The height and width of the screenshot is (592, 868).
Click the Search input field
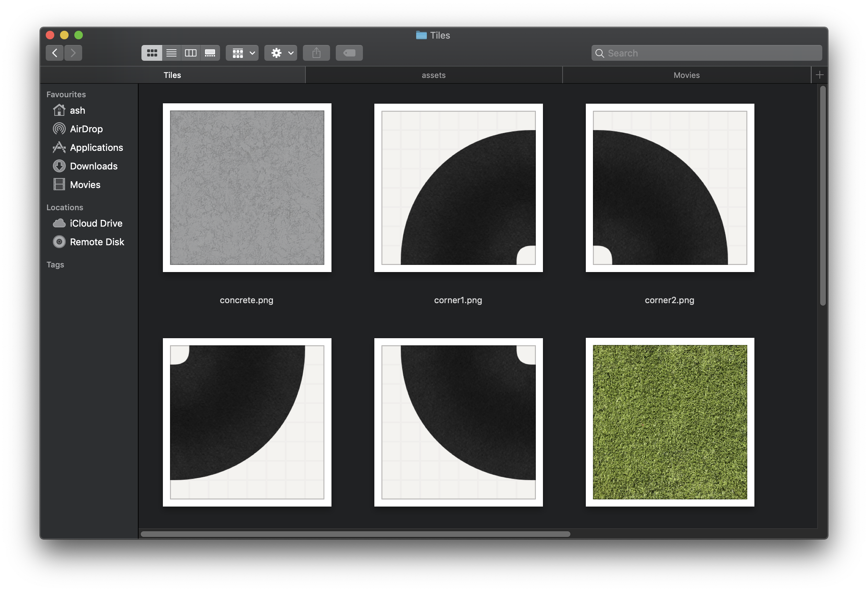tap(707, 53)
